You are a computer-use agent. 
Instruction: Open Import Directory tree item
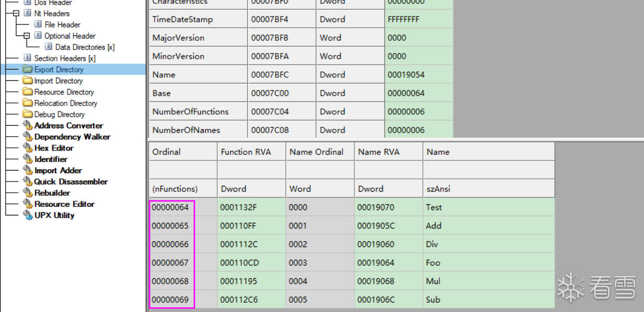59,81
